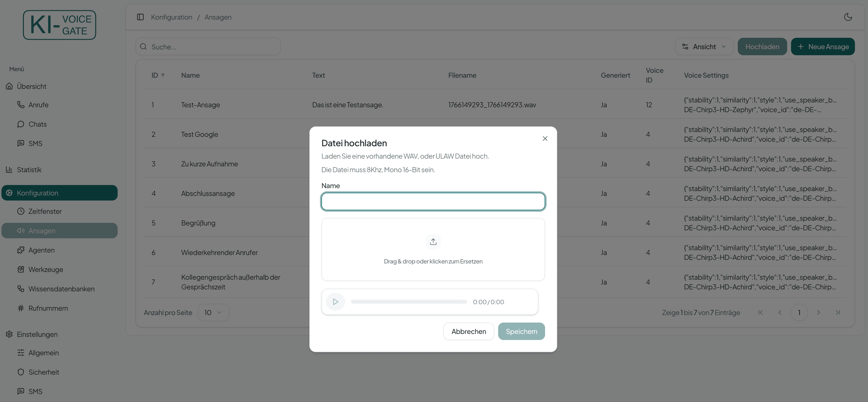Go to next page chevron

[x=818, y=312]
